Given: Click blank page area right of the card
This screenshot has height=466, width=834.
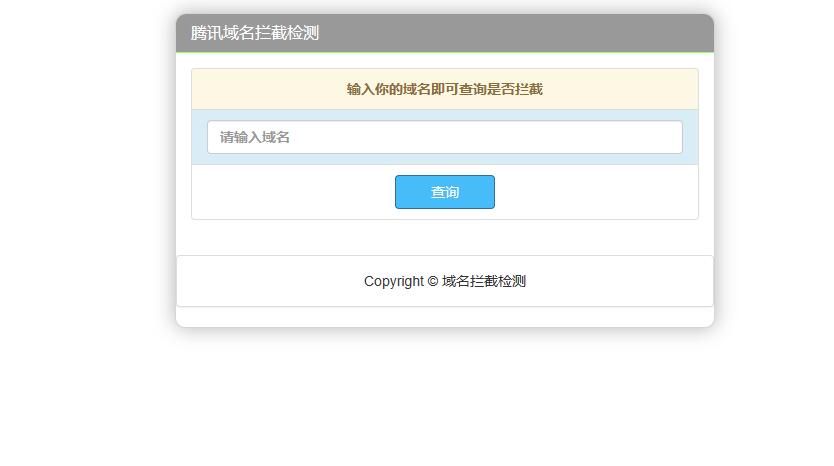Looking at the screenshot, I should click(x=775, y=200).
